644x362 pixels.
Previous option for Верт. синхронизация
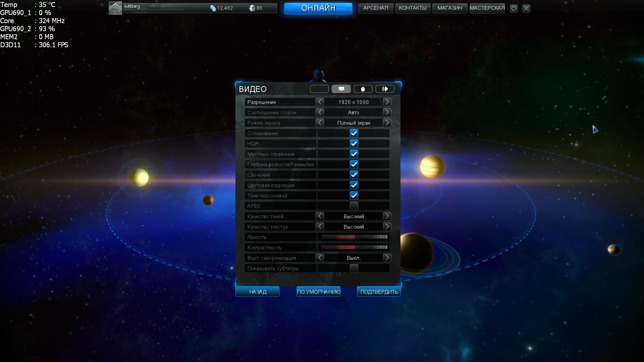point(320,258)
